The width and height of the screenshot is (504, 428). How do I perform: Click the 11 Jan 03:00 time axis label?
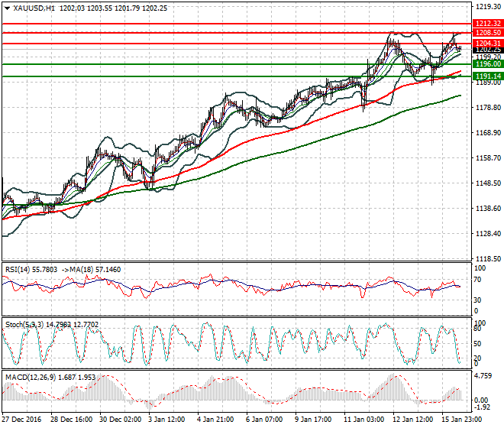(363, 420)
